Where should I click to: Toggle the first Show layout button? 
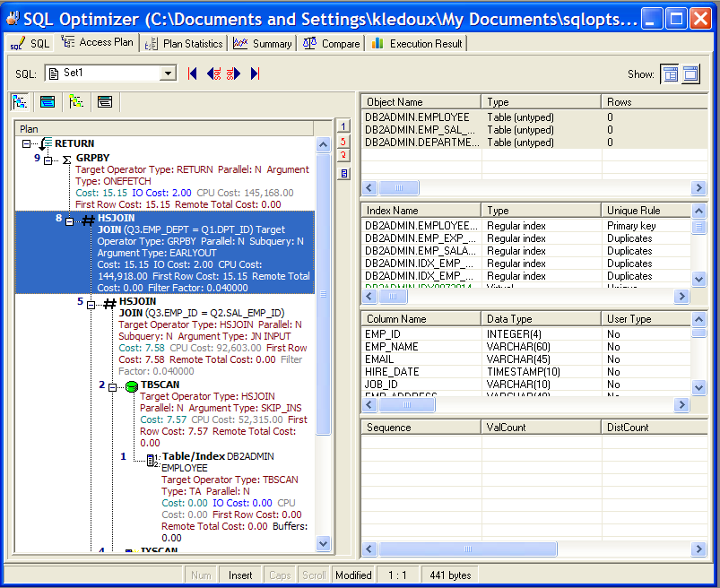click(669, 73)
